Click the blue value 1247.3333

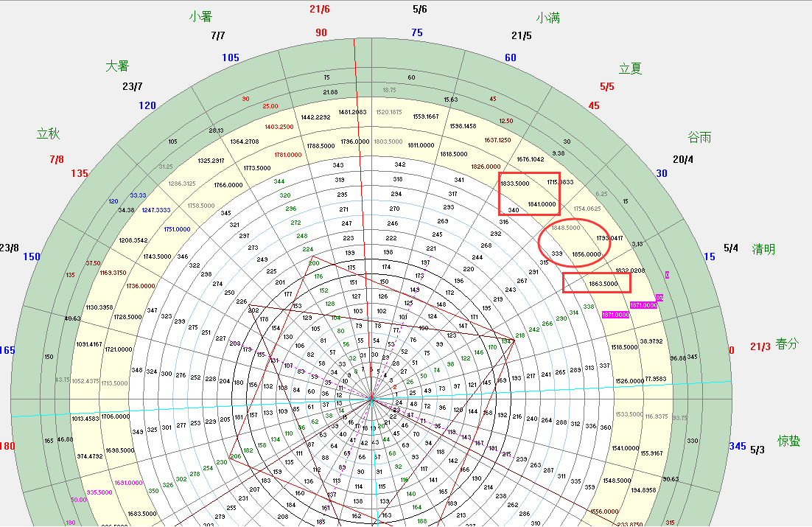pyautogui.click(x=156, y=210)
